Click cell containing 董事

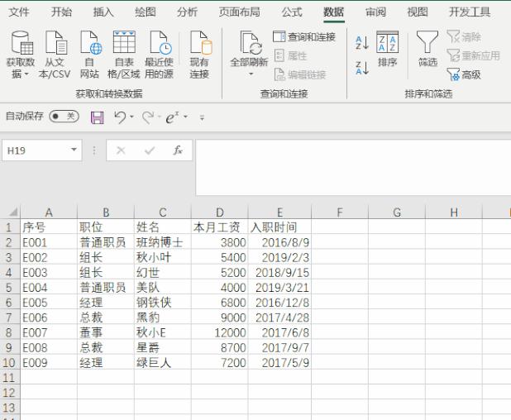coord(106,332)
